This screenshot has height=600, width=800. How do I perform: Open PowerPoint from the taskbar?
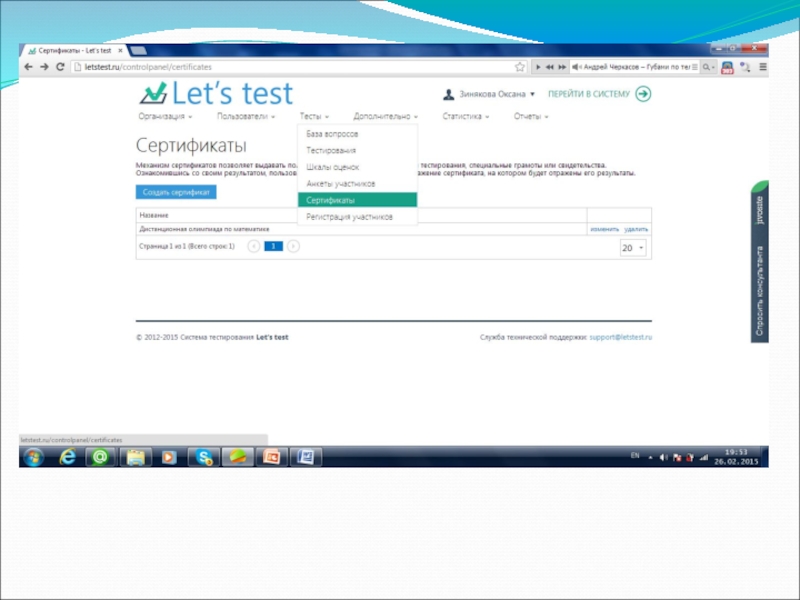pos(271,457)
